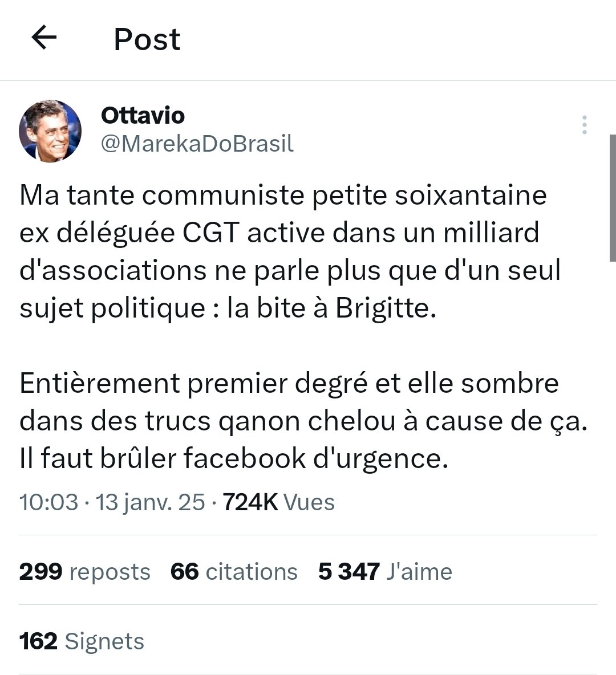Click the Post header title
This screenshot has width=616, height=675.
coord(147,39)
